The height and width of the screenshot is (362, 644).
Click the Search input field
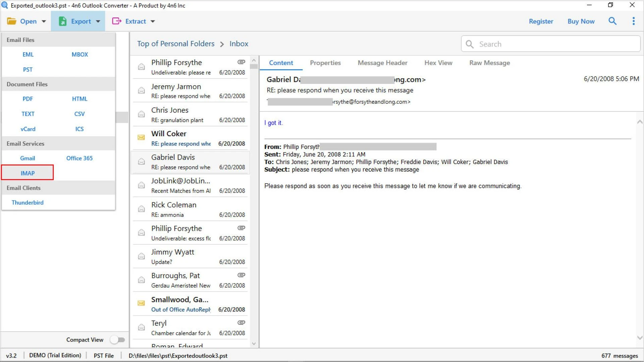point(550,44)
